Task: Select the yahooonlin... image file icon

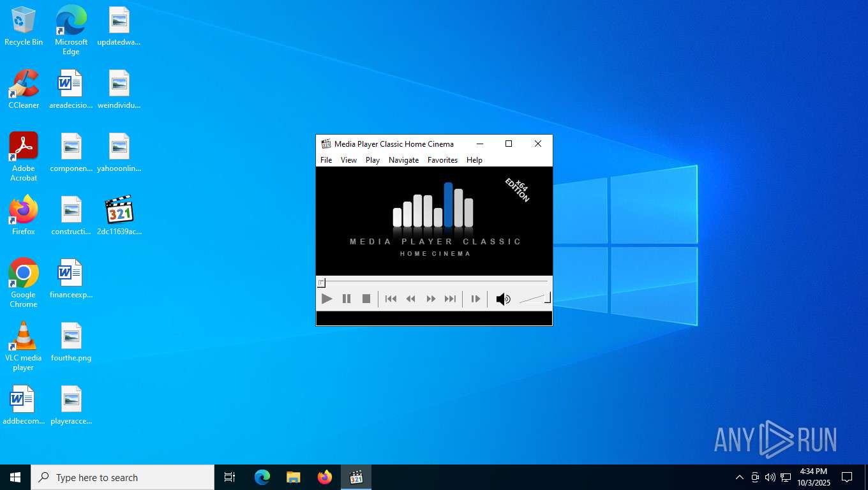Action: (119, 152)
